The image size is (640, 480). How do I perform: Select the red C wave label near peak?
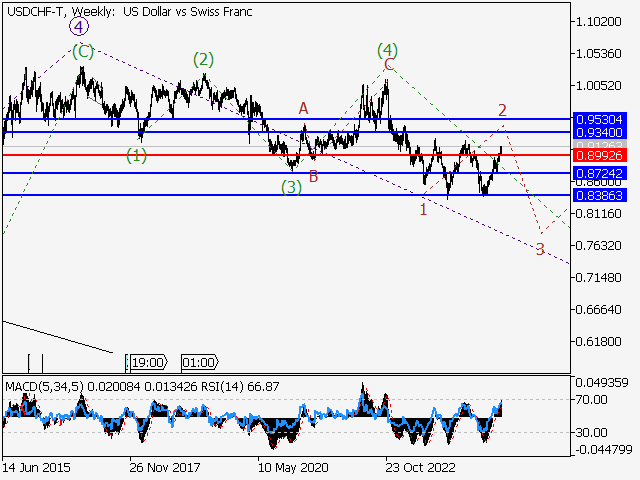[389, 65]
